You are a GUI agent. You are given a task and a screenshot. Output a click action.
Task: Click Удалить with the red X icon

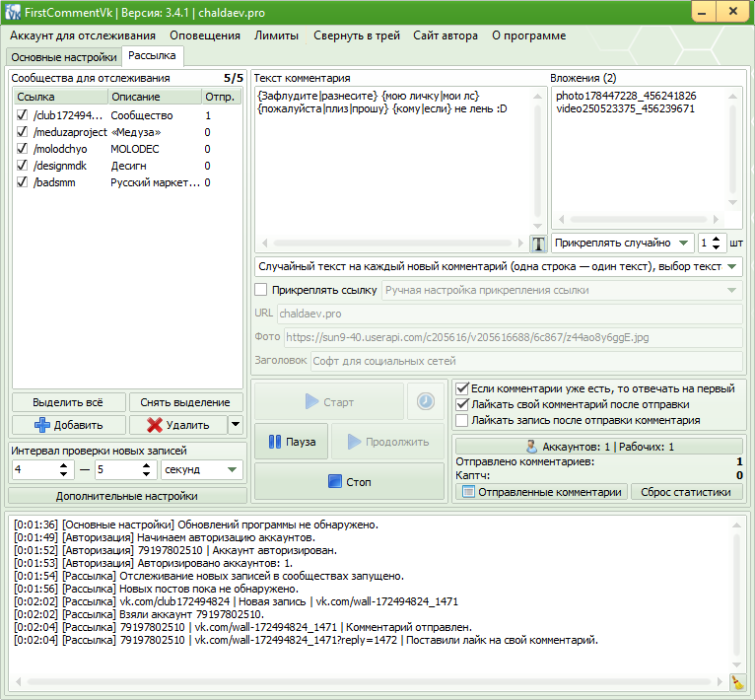177,425
